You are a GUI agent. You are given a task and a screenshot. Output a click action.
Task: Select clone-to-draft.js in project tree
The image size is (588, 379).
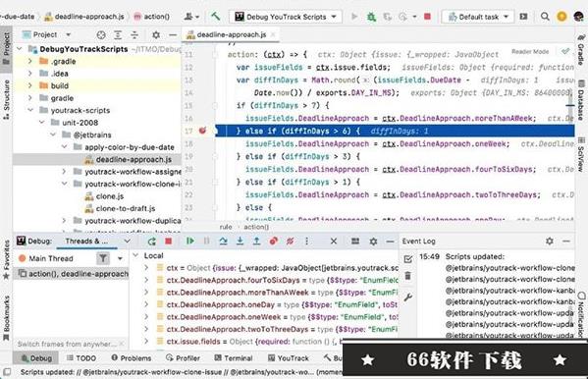point(126,208)
